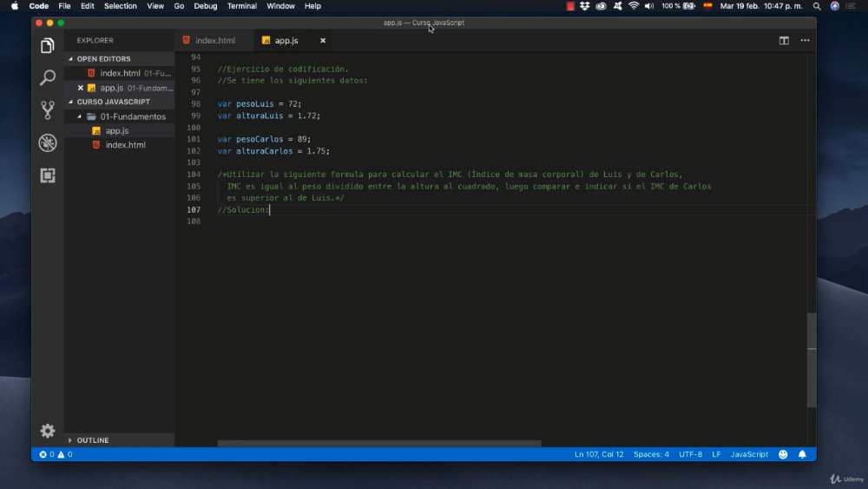Place cursor on line 102 alturaCarlos declaration
The image size is (868, 489).
(x=273, y=151)
